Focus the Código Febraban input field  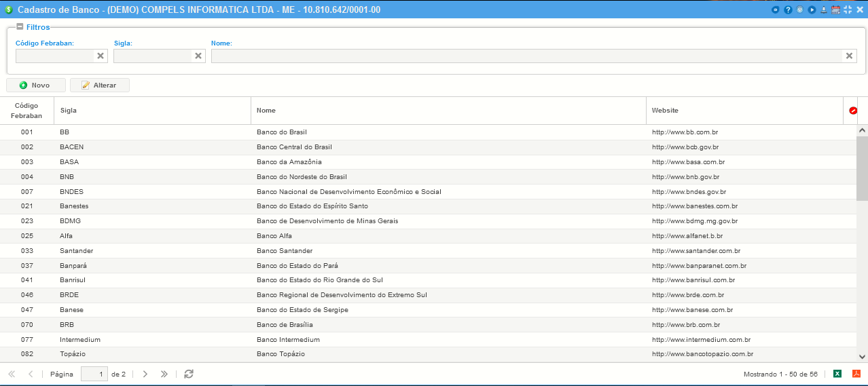point(54,56)
